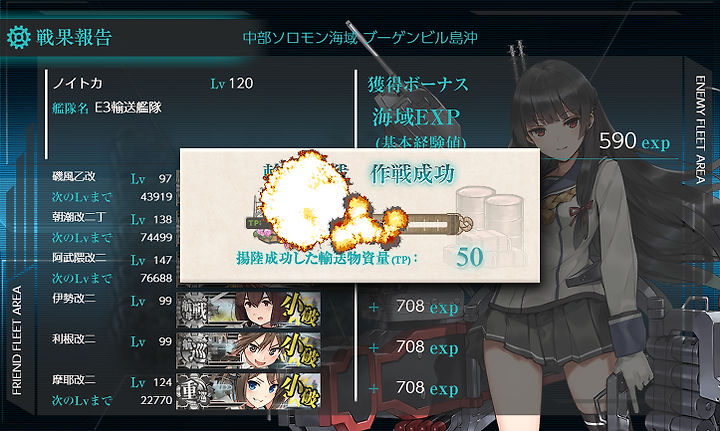Click the ship name 磯風乙改
720x431 pixels.
click(73, 176)
